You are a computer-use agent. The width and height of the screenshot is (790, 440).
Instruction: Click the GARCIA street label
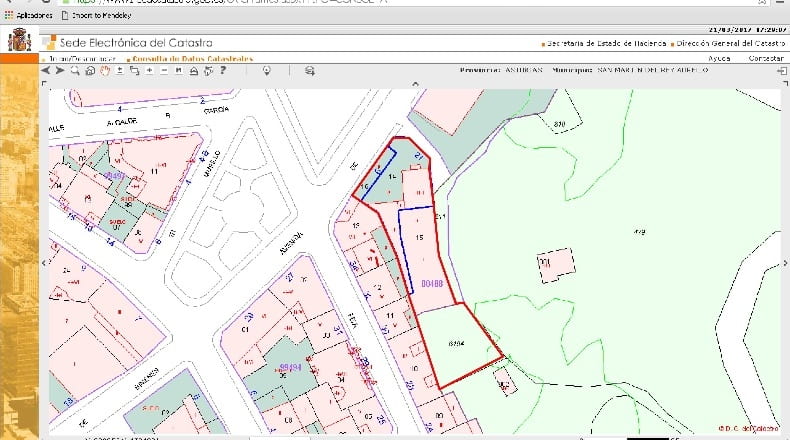[x=217, y=110]
